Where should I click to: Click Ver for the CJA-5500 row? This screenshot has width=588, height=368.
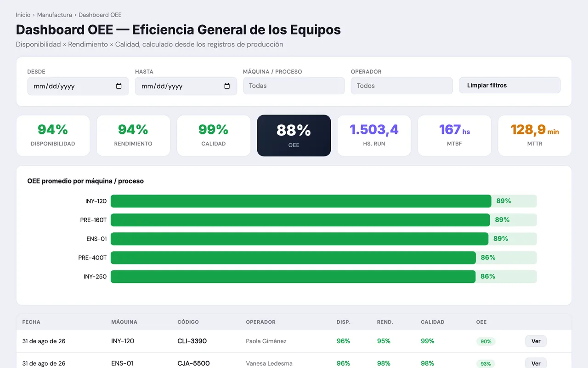pyautogui.click(x=536, y=363)
